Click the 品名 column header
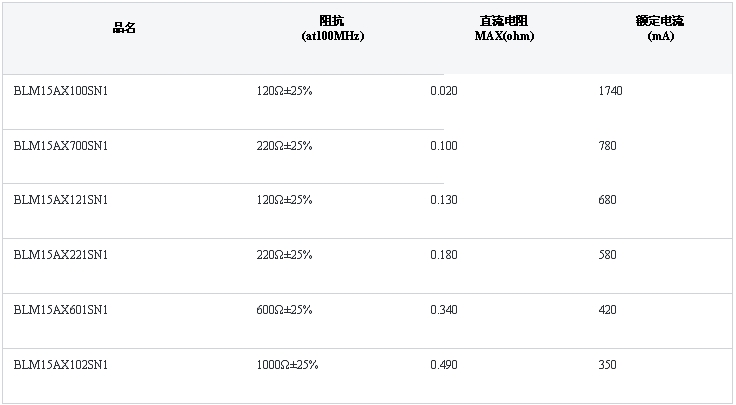Viewport: 736px width, 405px height. point(123,29)
